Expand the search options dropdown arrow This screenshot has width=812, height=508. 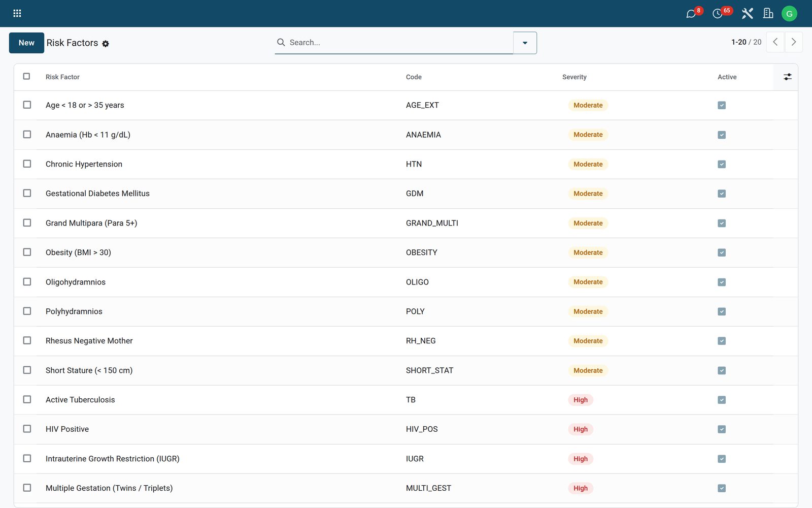pos(525,43)
